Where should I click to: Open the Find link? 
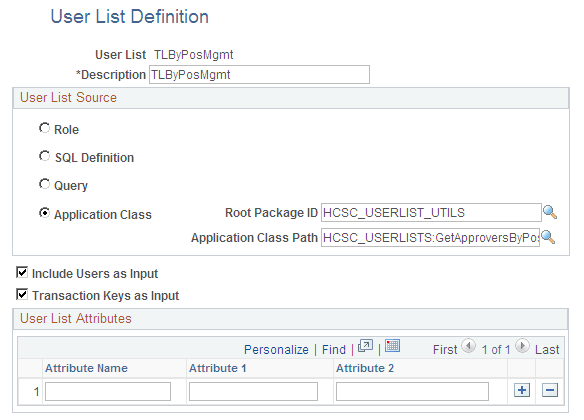(x=334, y=350)
